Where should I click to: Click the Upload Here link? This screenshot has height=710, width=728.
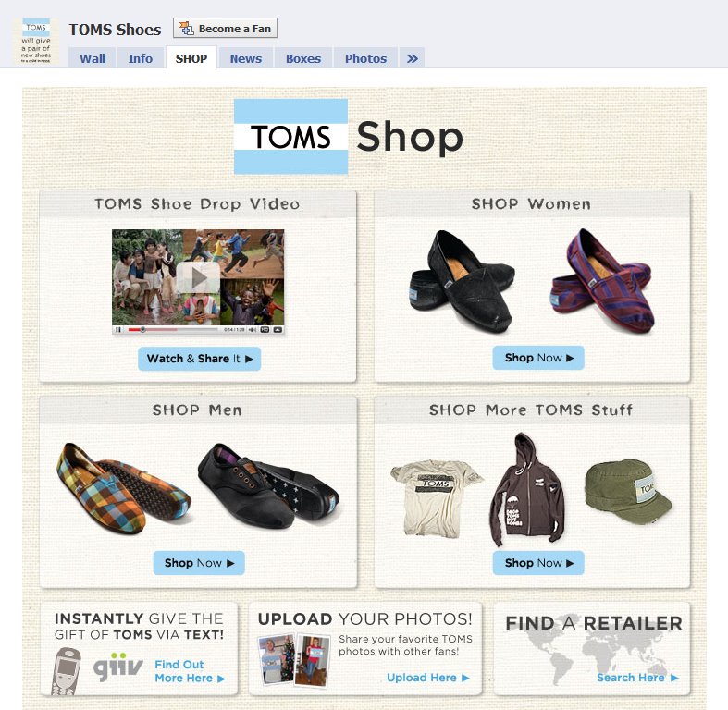[x=427, y=678]
